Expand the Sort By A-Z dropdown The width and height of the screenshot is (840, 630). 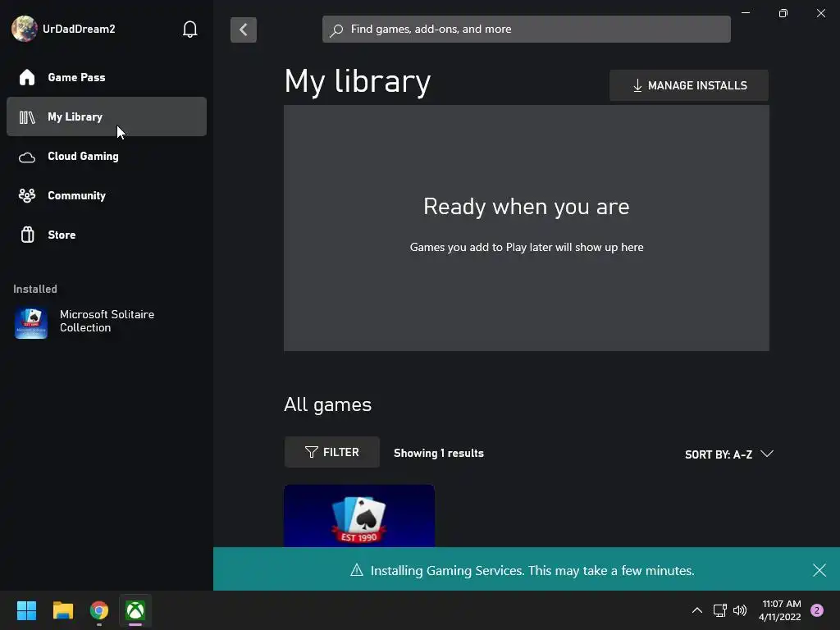(729, 454)
